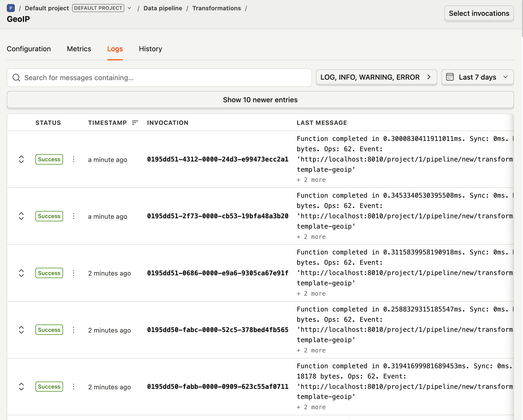This screenshot has height=420, width=523.
Task: Open the Transformations breadcrumb
Action: [x=217, y=8]
